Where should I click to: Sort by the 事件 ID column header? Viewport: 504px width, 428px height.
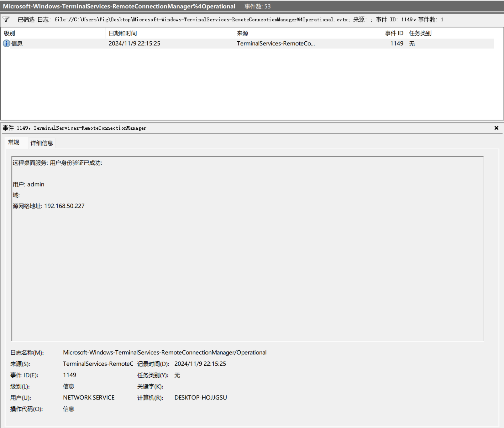point(394,33)
